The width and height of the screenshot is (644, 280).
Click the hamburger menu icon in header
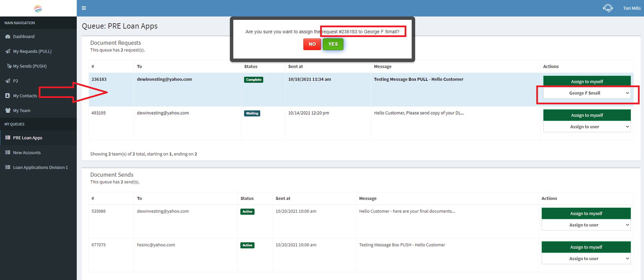[x=84, y=8]
